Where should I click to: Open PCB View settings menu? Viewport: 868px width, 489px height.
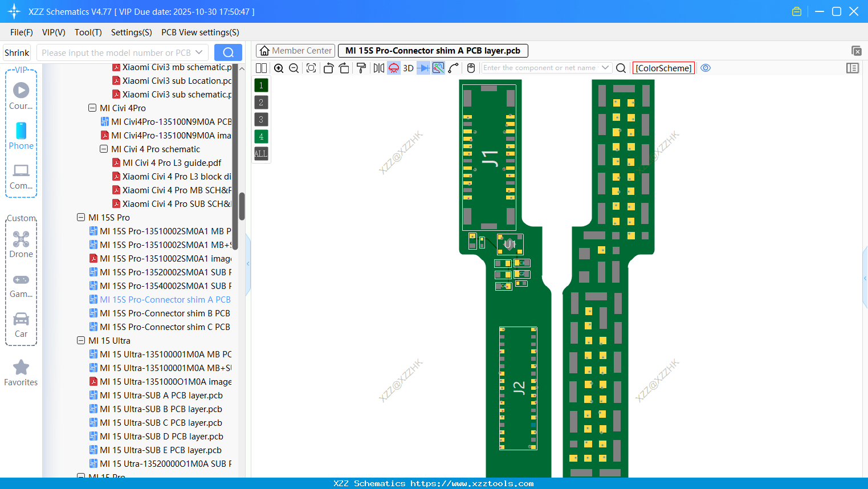point(199,32)
